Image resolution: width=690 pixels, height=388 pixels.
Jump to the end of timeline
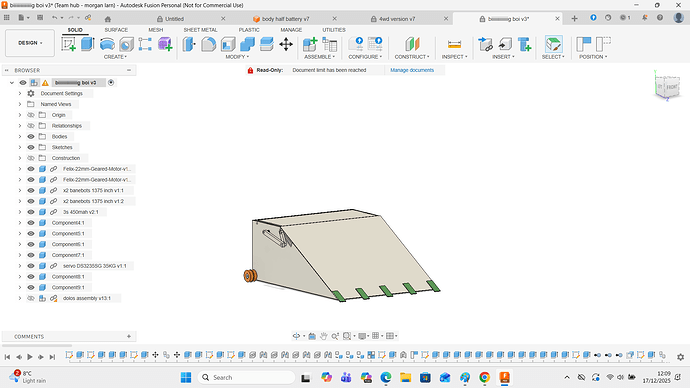(52, 357)
